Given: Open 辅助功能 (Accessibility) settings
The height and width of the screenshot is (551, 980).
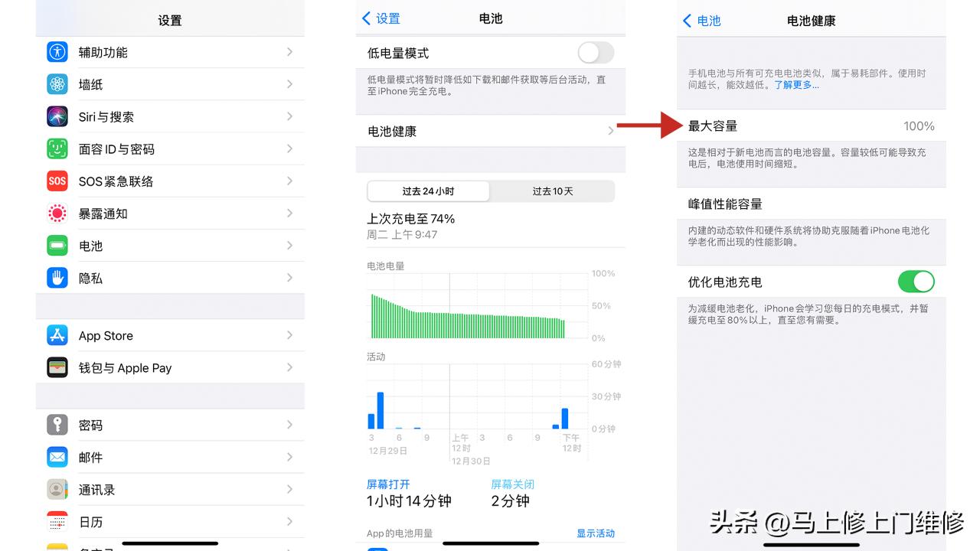Looking at the screenshot, I should click(57, 52).
